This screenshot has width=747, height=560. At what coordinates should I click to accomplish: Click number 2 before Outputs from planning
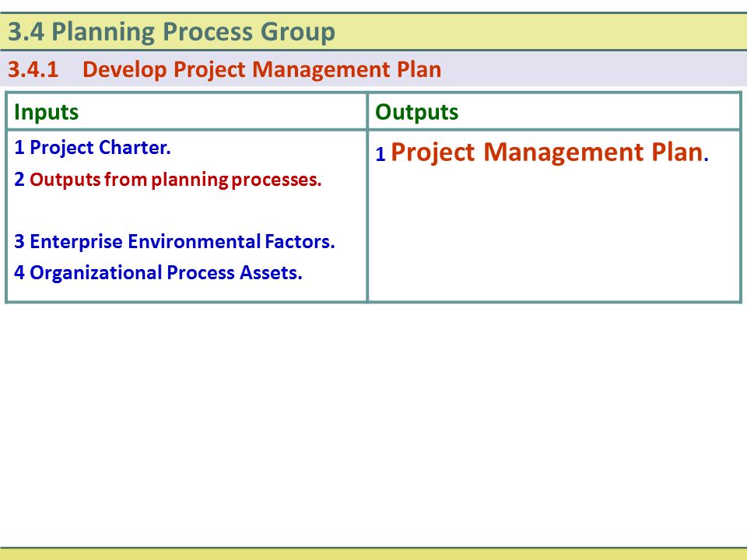point(19,180)
